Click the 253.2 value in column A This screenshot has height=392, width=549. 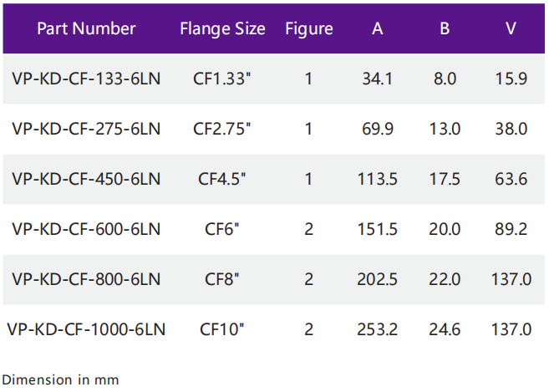coord(378,329)
